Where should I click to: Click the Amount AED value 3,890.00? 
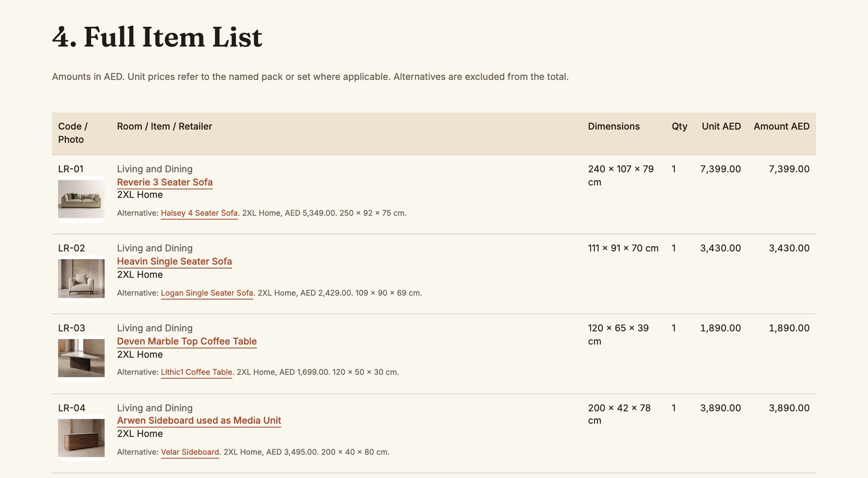click(x=789, y=408)
